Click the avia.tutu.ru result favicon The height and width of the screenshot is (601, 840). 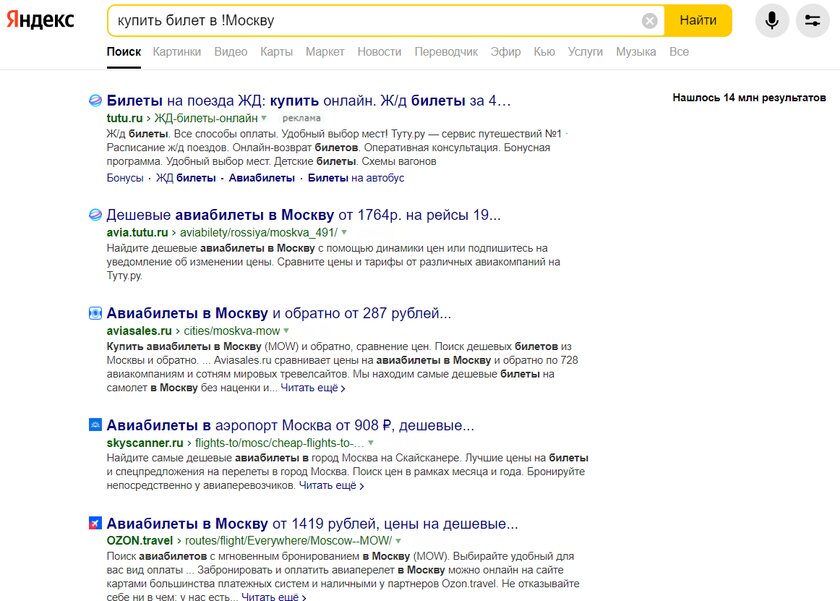(95, 215)
